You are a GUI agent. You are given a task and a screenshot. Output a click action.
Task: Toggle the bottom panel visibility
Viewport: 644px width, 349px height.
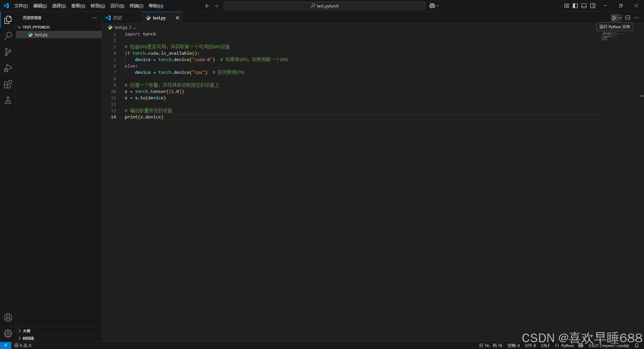coord(584,6)
